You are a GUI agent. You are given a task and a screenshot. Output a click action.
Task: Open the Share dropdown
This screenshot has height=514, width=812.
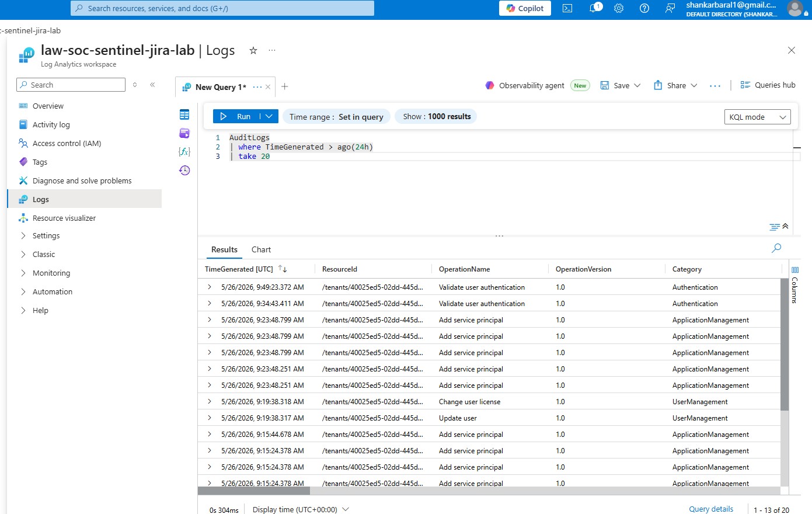click(675, 85)
